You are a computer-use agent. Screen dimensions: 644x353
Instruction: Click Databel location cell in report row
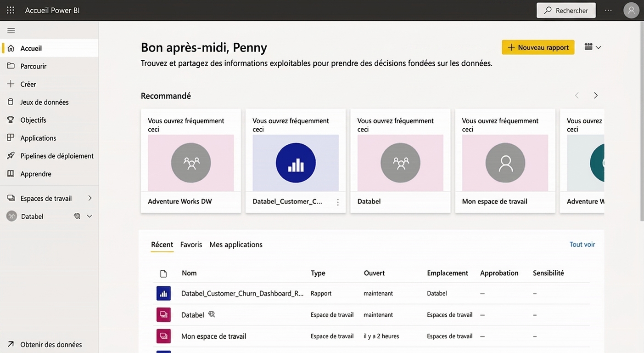[x=437, y=293]
